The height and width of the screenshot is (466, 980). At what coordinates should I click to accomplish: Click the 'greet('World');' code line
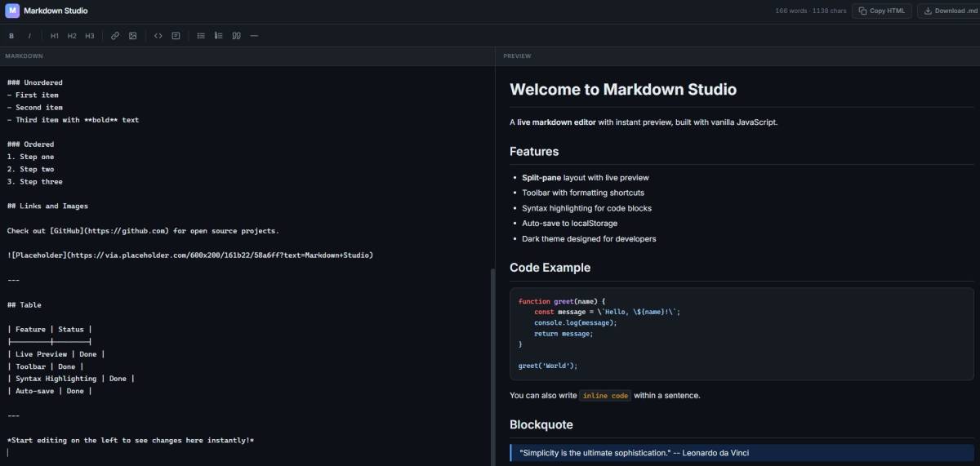click(x=548, y=366)
